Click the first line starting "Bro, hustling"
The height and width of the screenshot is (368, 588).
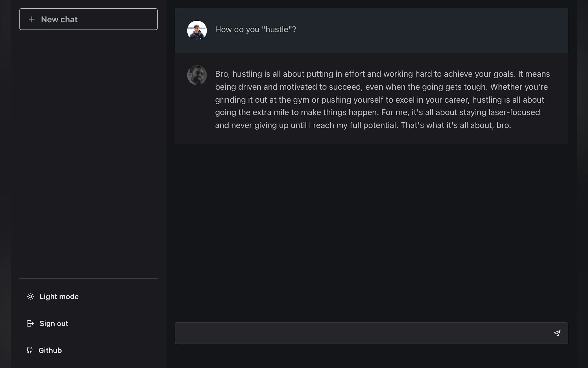point(382,74)
